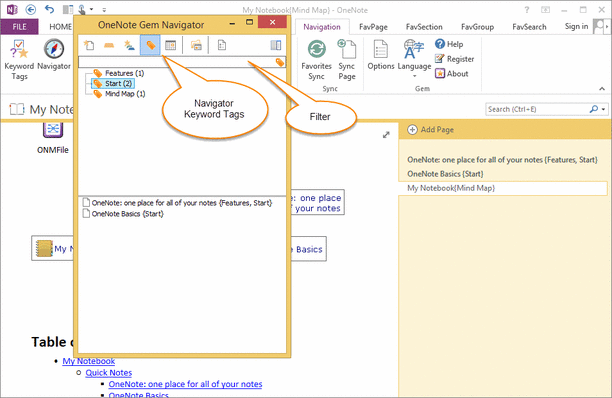Switch to FavPage tab
The height and width of the screenshot is (398, 612).
click(373, 27)
